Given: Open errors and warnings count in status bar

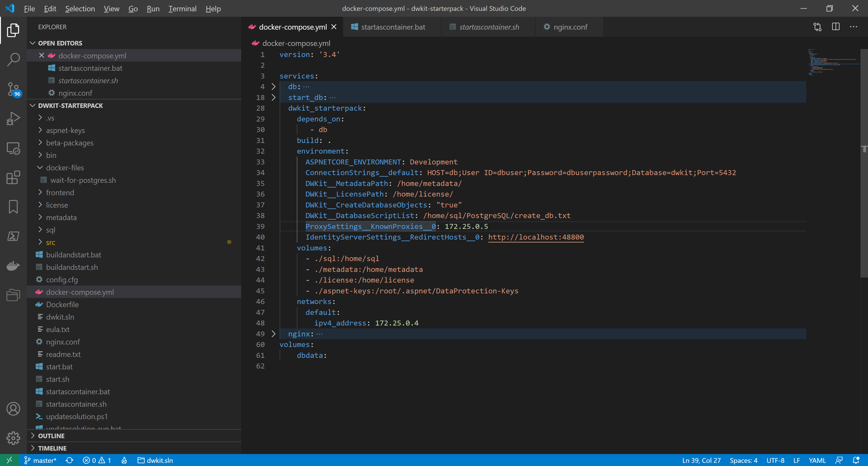Looking at the screenshot, I should [97, 460].
